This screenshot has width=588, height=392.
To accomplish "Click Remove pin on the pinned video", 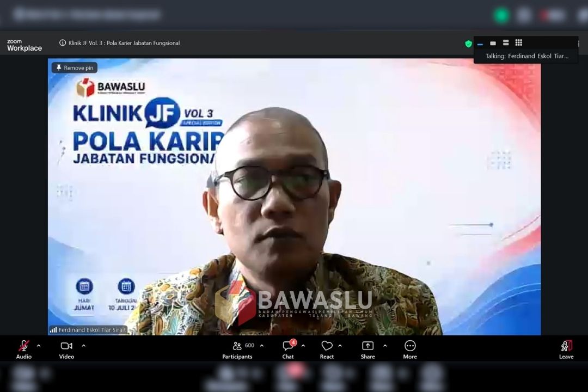I will (75, 68).
